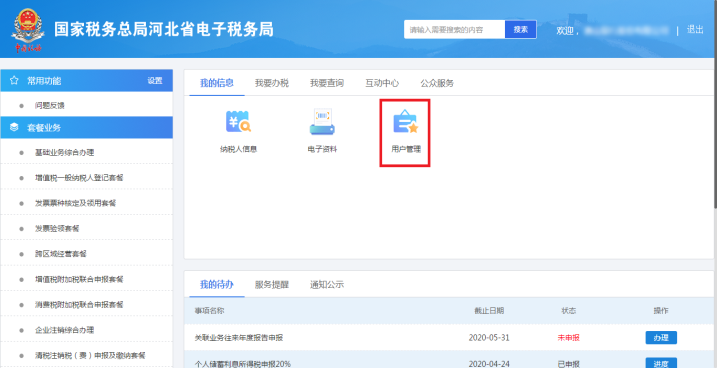Click the 操作 column header
The height and width of the screenshot is (368, 717).
tap(661, 311)
